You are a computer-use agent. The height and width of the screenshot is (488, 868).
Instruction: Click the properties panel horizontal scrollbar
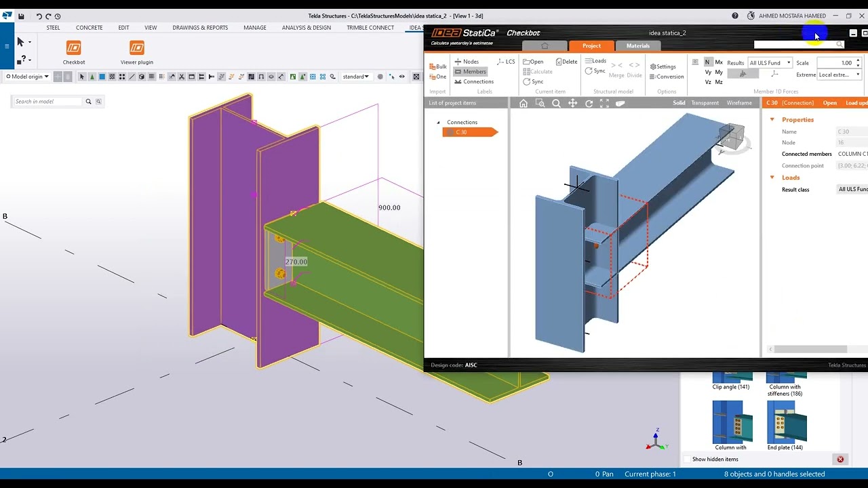[x=810, y=349]
